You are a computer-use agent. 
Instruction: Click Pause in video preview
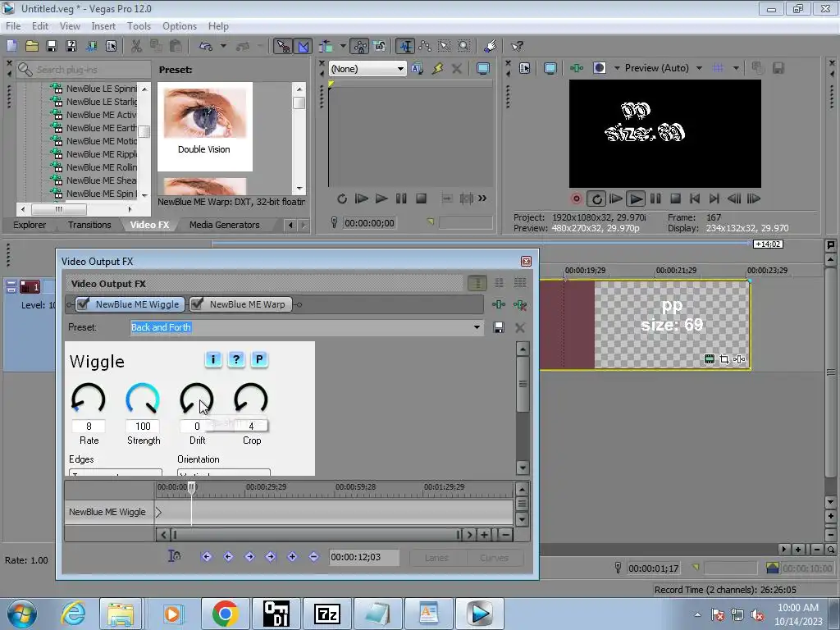tap(655, 199)
